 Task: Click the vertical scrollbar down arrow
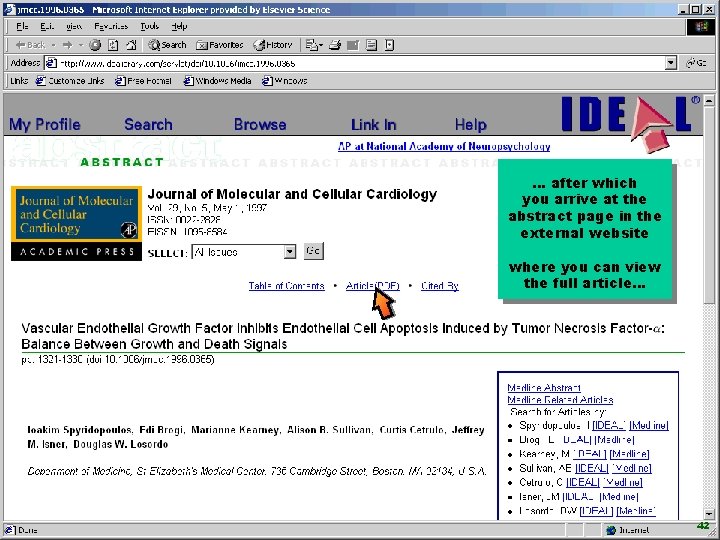[709, 514]
